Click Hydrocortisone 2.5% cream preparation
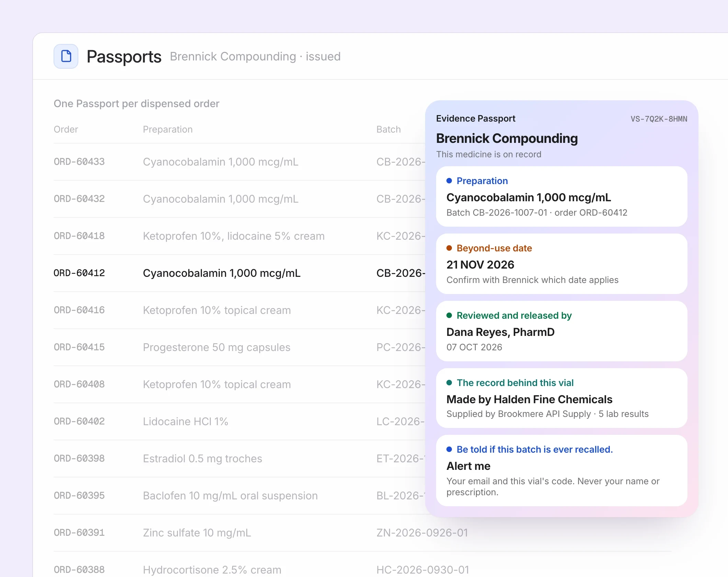The width and height of the screenshot is (728, 577). click(x=212, y=570)
